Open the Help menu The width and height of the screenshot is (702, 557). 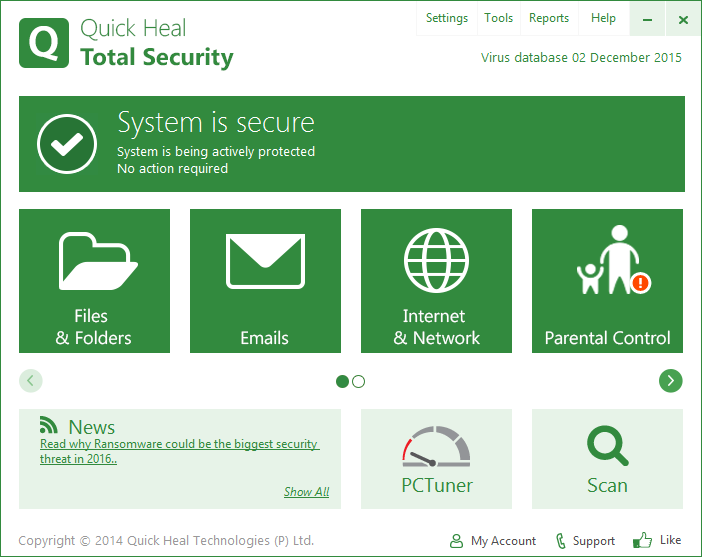603,18
